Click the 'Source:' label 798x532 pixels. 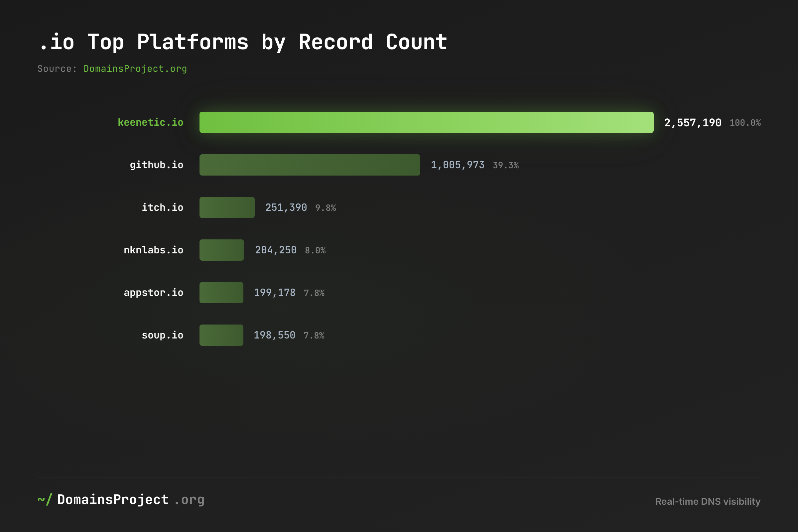click(x=57, y=69)
